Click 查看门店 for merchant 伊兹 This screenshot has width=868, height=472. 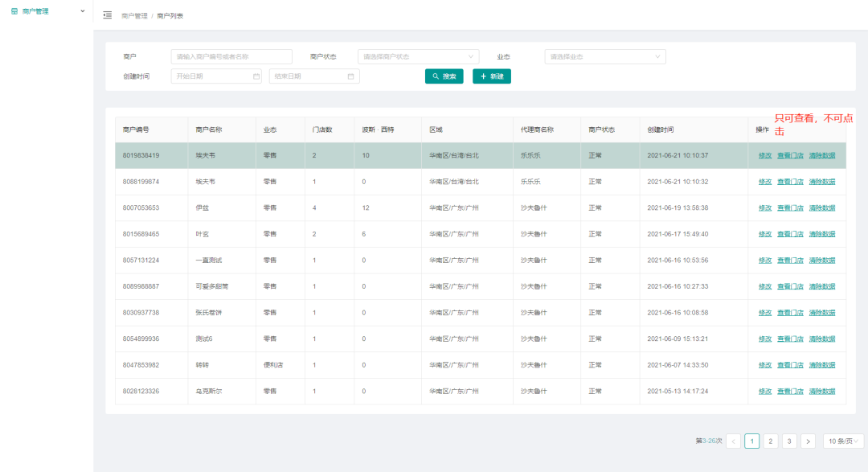[790, 207]
